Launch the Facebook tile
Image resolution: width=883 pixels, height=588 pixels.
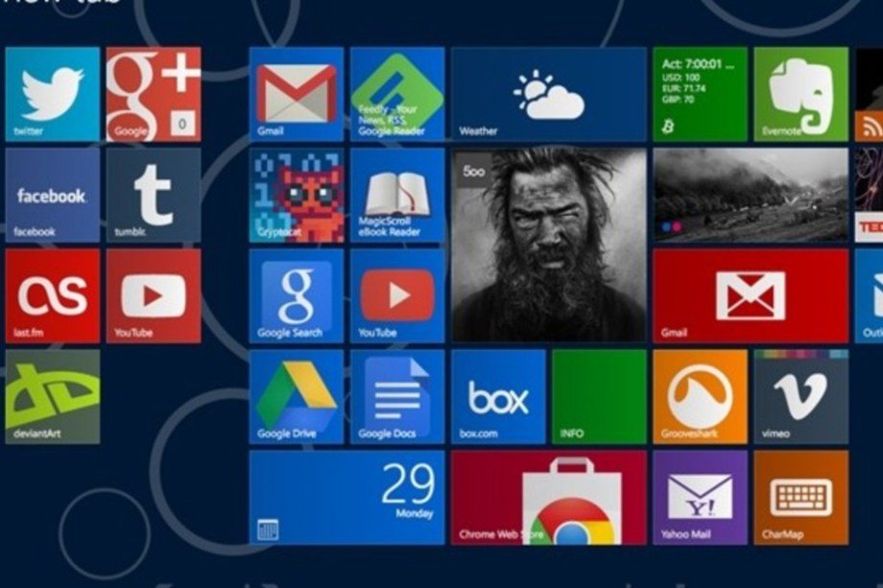tap(53, 195)
